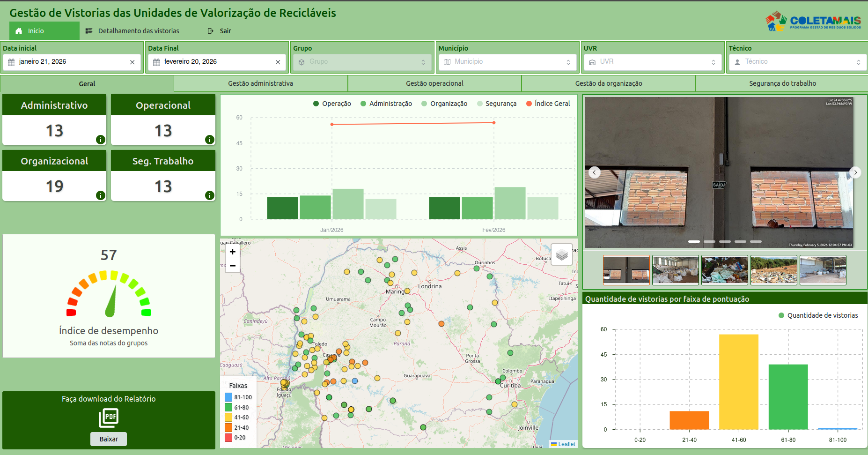Show next photo in the carousel
This screenshot has height=455, width=868.
point(855,172)
